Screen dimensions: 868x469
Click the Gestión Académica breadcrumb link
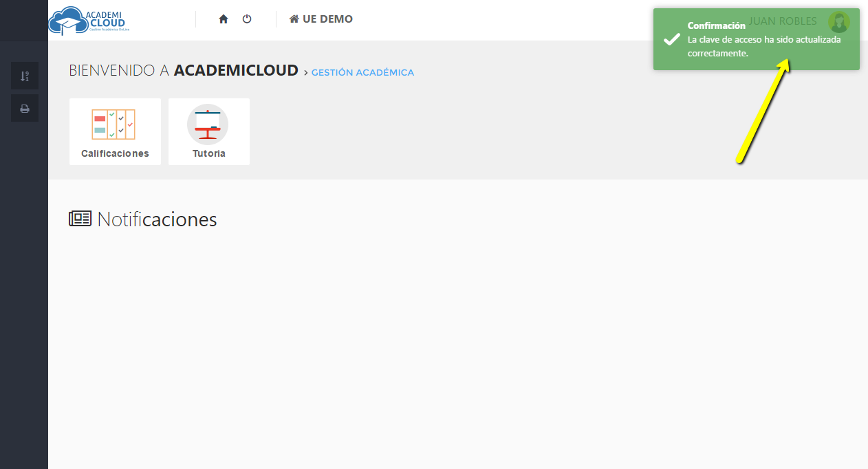pyautogui.click(x=362, y=72)
